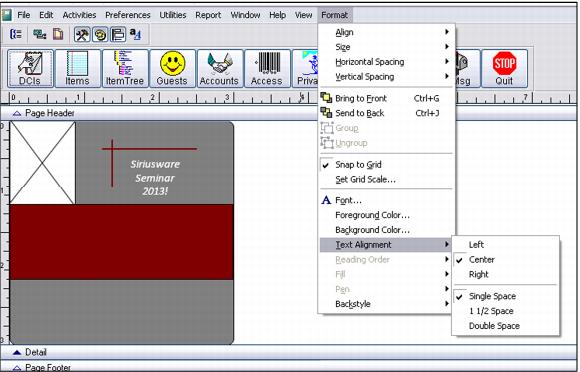Collapse the Page Header band
Viewport: 580px width, 372px height.
(x=17, y=114)
